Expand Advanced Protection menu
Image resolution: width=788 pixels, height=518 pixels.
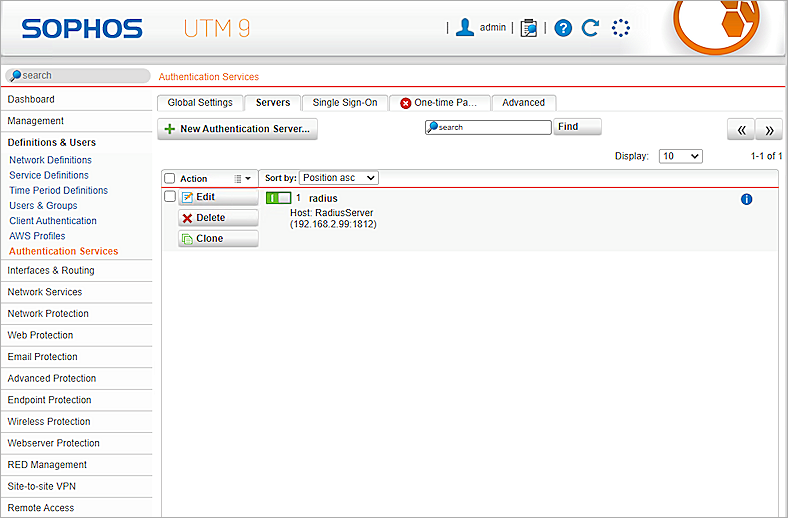pos(76,378)
